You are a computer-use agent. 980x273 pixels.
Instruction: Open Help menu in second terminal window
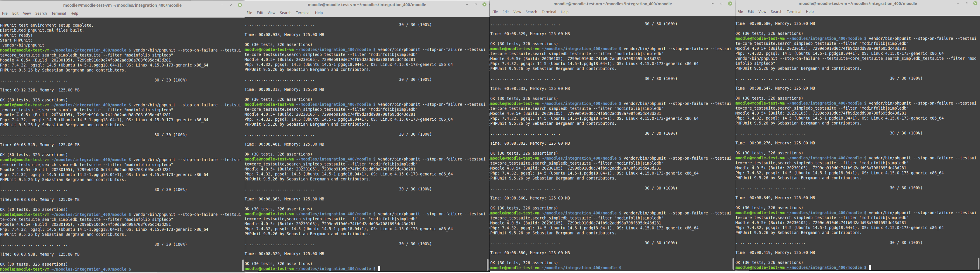point(319,13)
